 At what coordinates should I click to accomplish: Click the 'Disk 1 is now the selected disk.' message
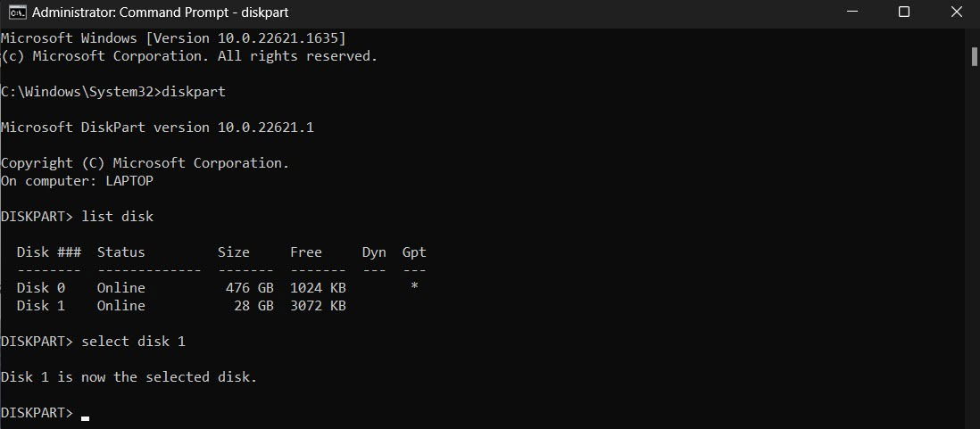[129, 377]
